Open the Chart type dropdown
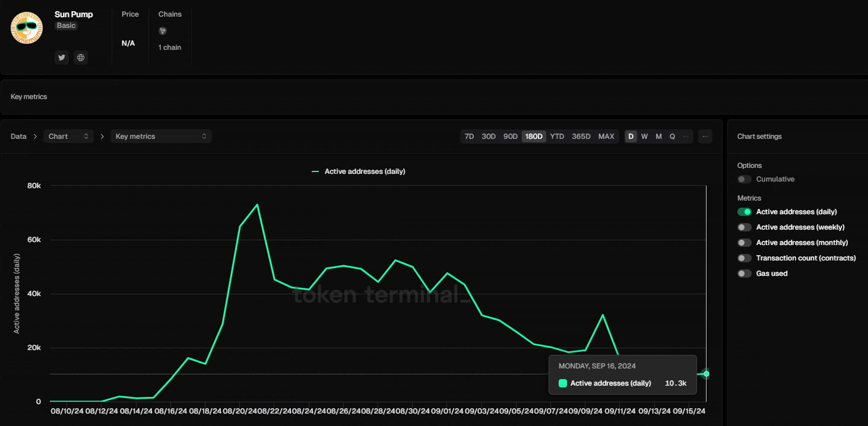Screen dimensions: 868x426 pos(68,136)
